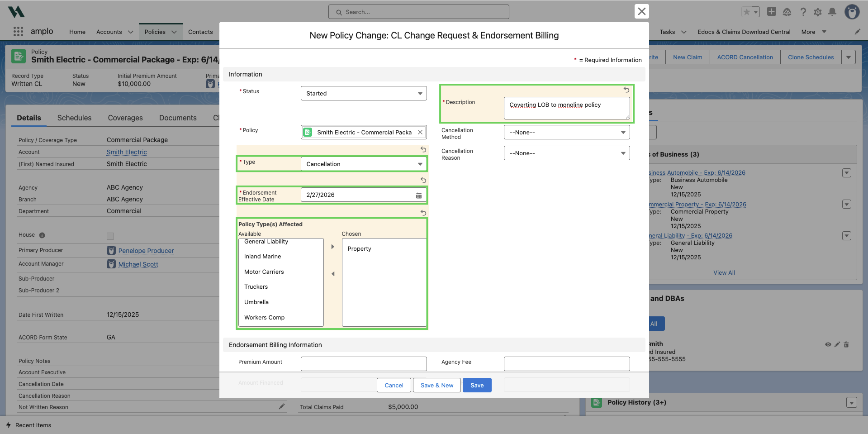Open the Status dropdown showing Started
Screen dimensions: 868x434
tap(364, 93)
